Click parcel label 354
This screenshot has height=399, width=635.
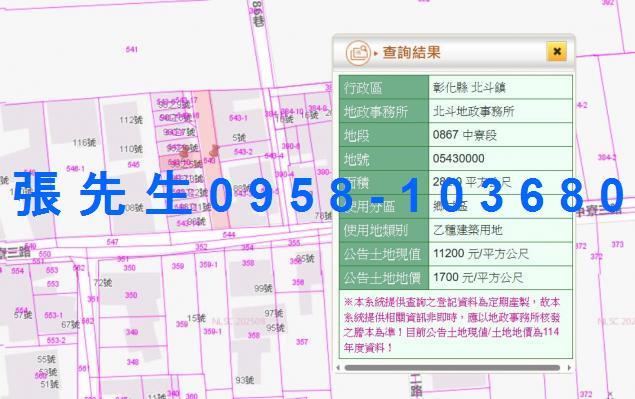247,247
